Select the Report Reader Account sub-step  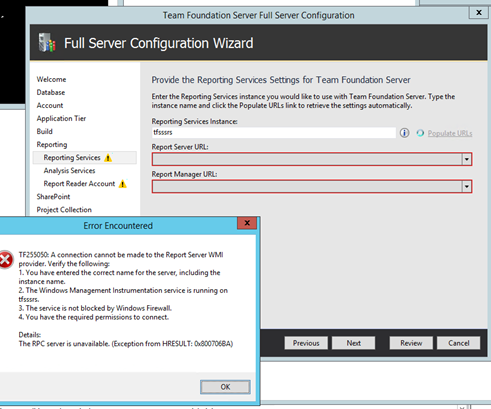click(79, 184)
